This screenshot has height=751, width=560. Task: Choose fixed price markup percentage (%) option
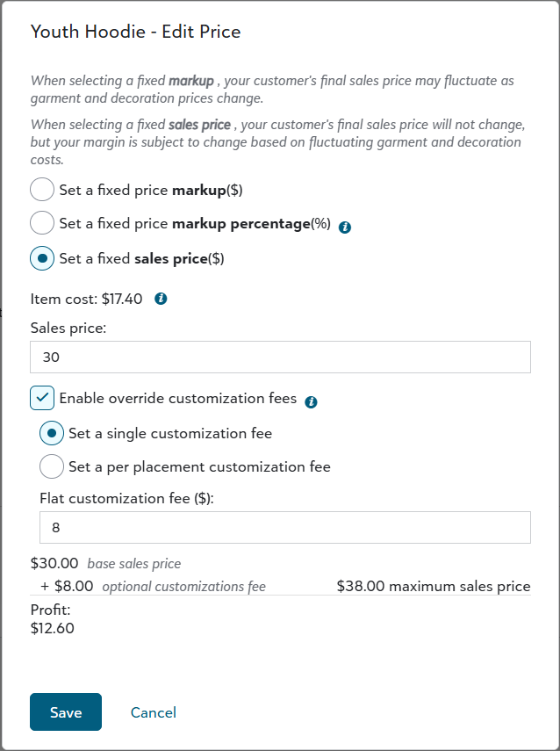tap(42, 223)
